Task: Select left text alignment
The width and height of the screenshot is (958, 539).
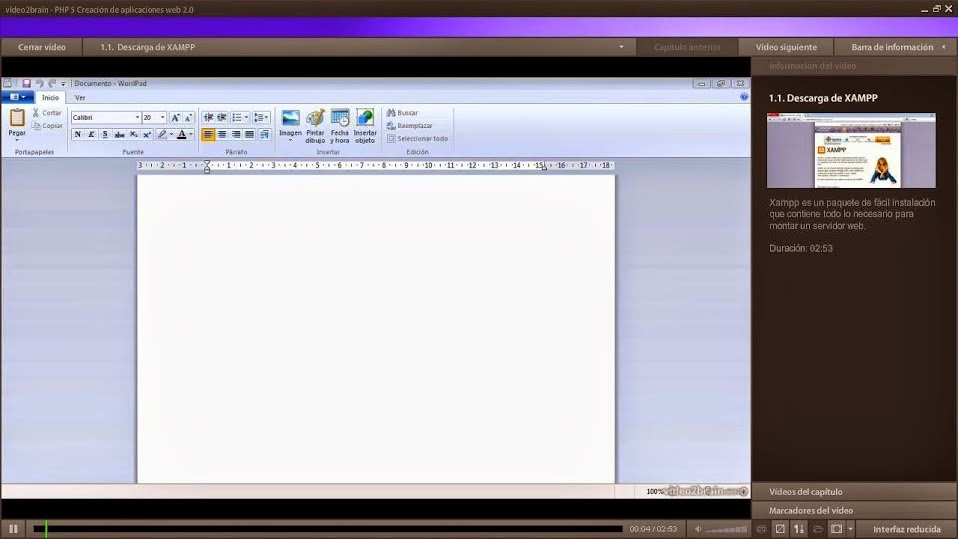Action: (208, 134)
